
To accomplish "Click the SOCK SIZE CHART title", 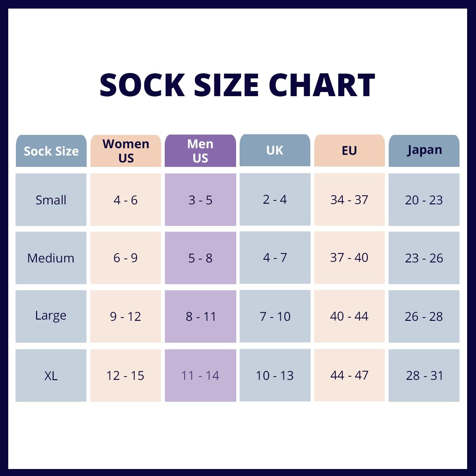I will (237, 85).
